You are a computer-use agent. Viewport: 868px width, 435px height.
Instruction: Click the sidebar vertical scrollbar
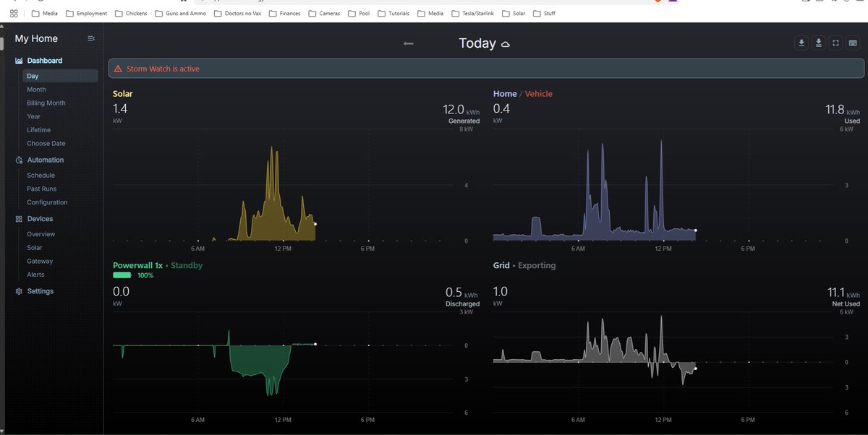point(2,43)
